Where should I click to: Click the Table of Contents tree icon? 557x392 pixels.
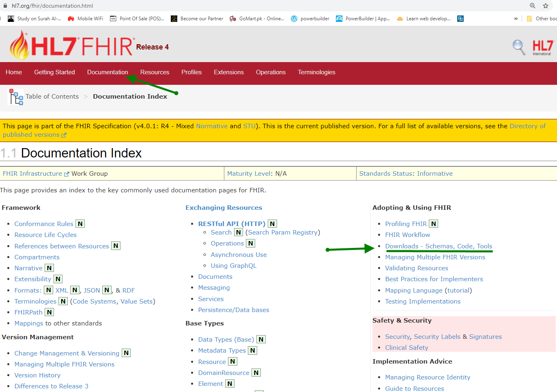tap(16, 97)
